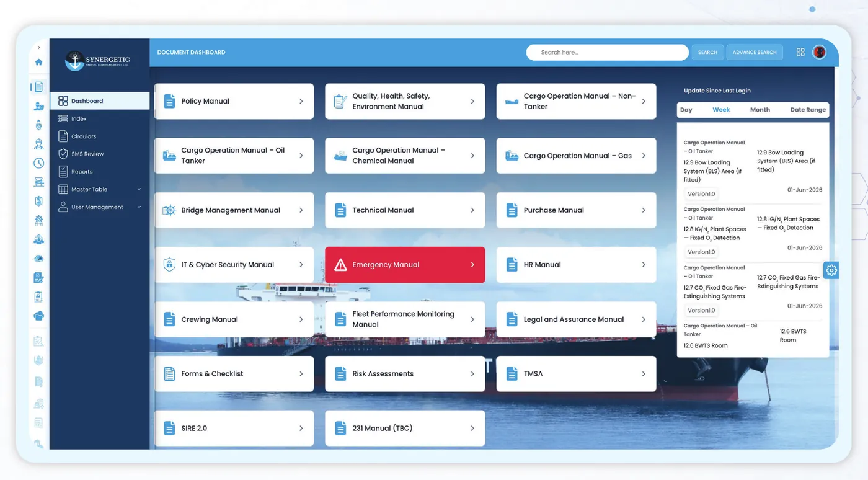Click the Forms & Checklist page icon
Screen dimensions: 868x480
click(x=169, y=374)
